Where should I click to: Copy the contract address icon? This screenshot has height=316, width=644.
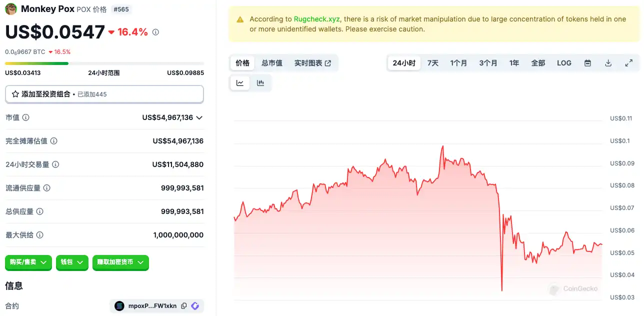pos(184,306)
